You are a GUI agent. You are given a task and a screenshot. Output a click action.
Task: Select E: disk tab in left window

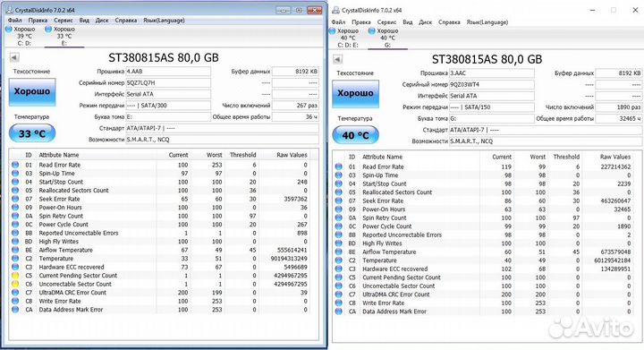[x=64, y=36]
